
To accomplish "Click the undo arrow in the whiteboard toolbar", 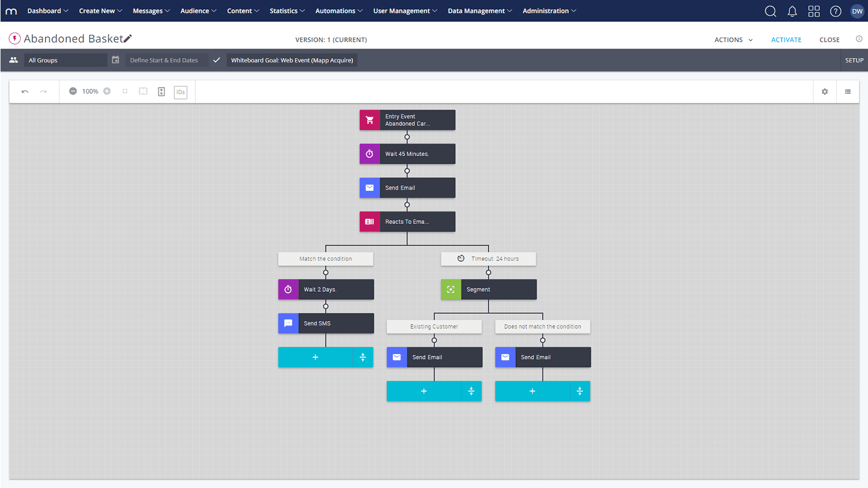I will pyautogui.click(x=25, y=91).
